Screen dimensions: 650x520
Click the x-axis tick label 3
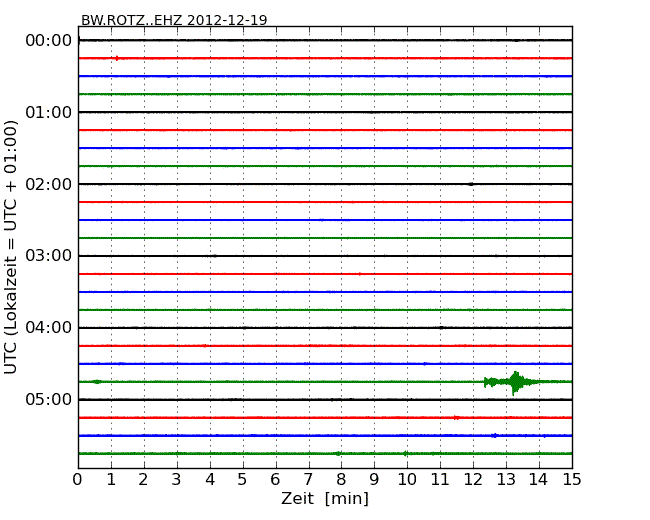coord(177,480)
